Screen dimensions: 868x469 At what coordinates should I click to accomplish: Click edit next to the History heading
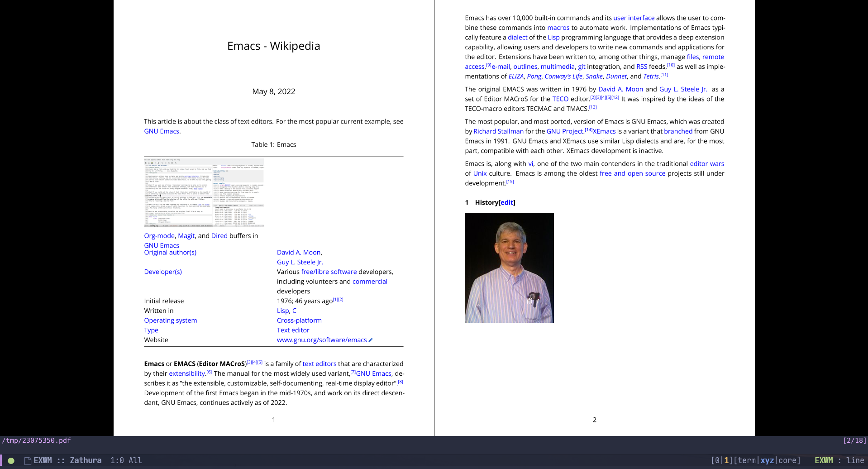(506, 202)
